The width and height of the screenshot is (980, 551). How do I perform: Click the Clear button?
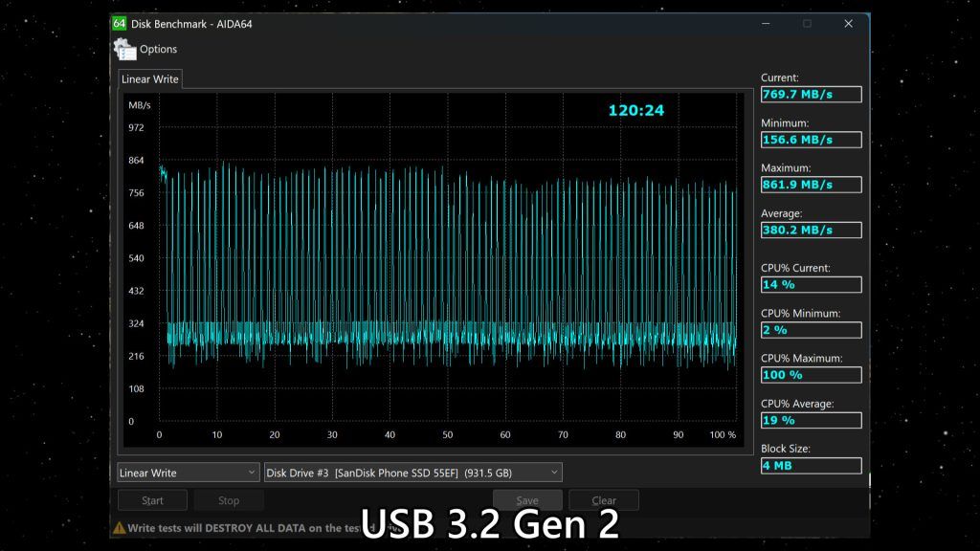click(x=604, y=500)
